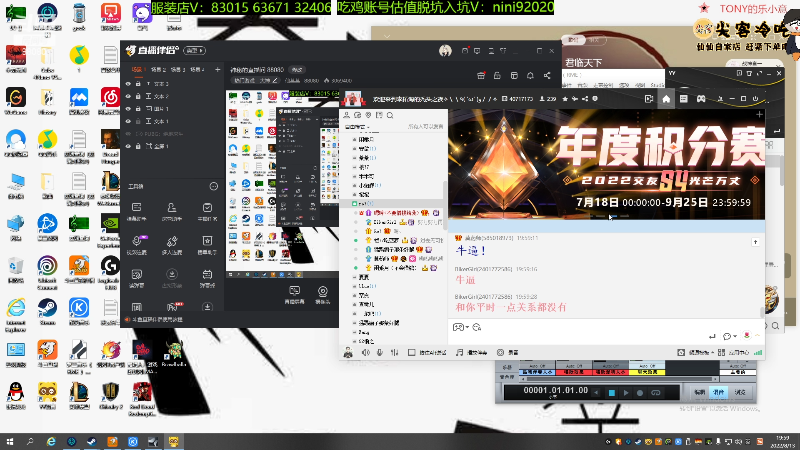Click the red colored channel label
Image resolution: width=800 pixels, height=450 pixels.
574,372
